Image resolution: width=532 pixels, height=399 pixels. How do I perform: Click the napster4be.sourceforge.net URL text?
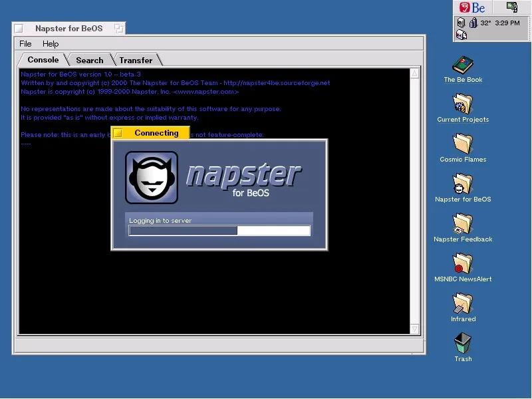pos(277,82)
